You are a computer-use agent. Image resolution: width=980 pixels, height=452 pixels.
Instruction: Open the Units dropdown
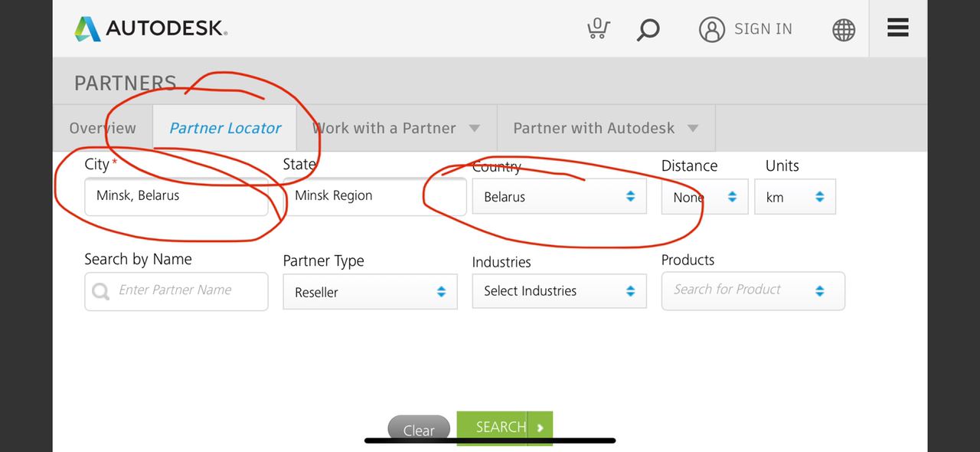[795, 197]
